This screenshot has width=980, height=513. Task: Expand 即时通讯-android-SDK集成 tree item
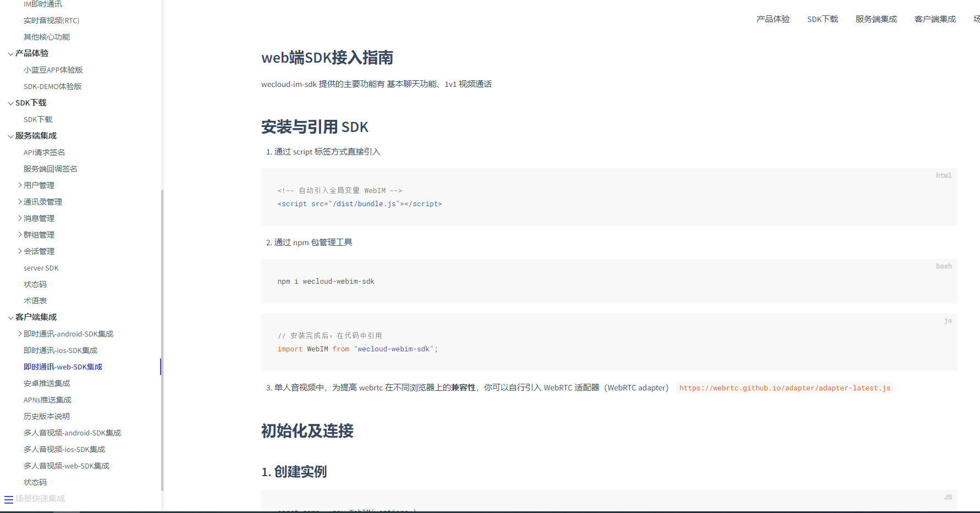20,334
